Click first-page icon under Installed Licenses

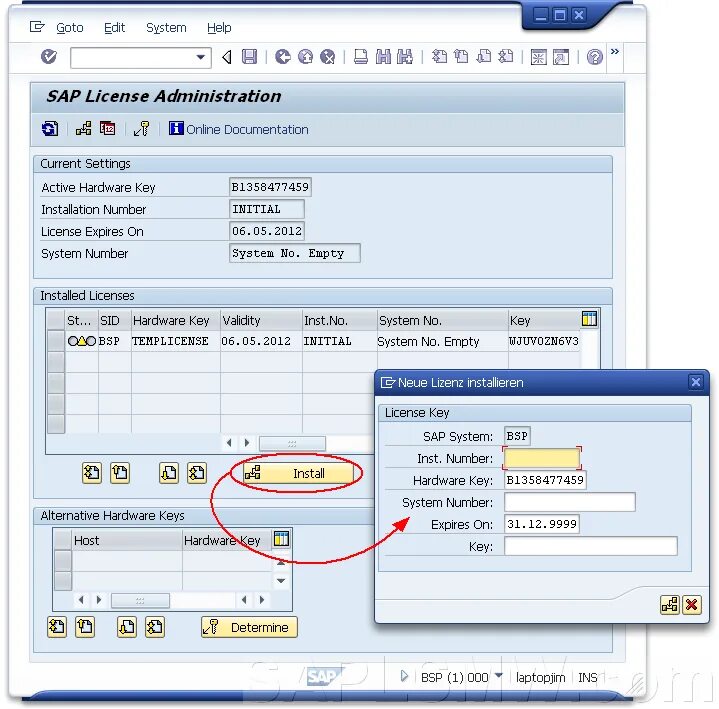(x=92, y=473)
